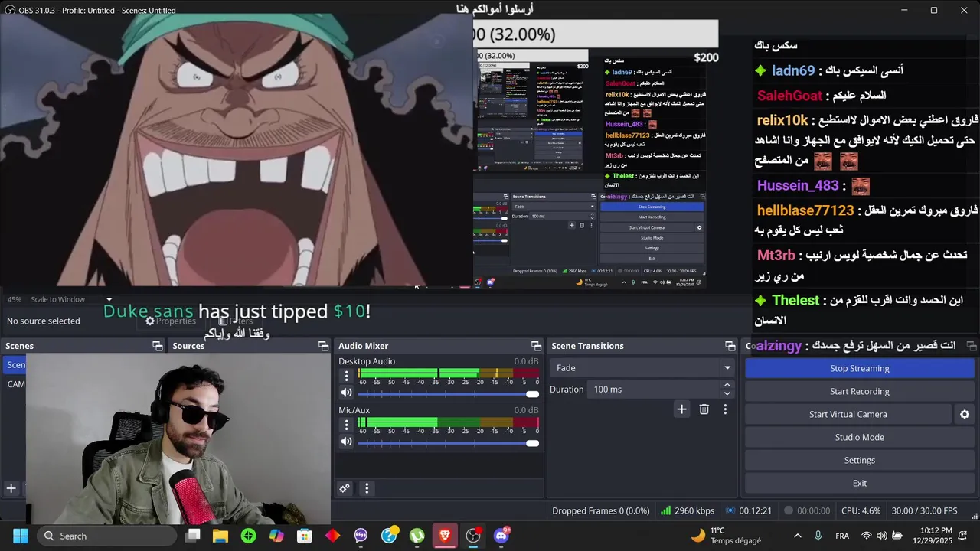This screenshot has width=980, height=551.
Task: Open transition properties three-dot menu
Action: tap(725, 409)
